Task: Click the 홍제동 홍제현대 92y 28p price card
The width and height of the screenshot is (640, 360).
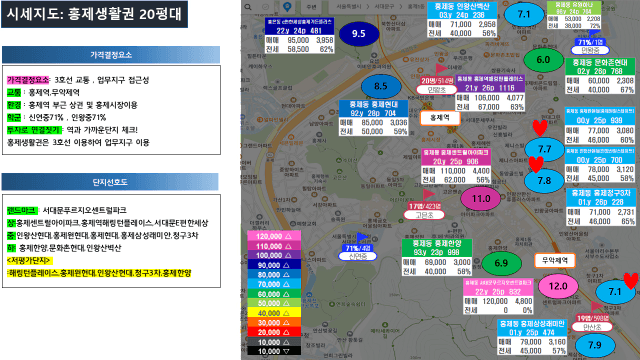Action: click(x=373, y=118)
